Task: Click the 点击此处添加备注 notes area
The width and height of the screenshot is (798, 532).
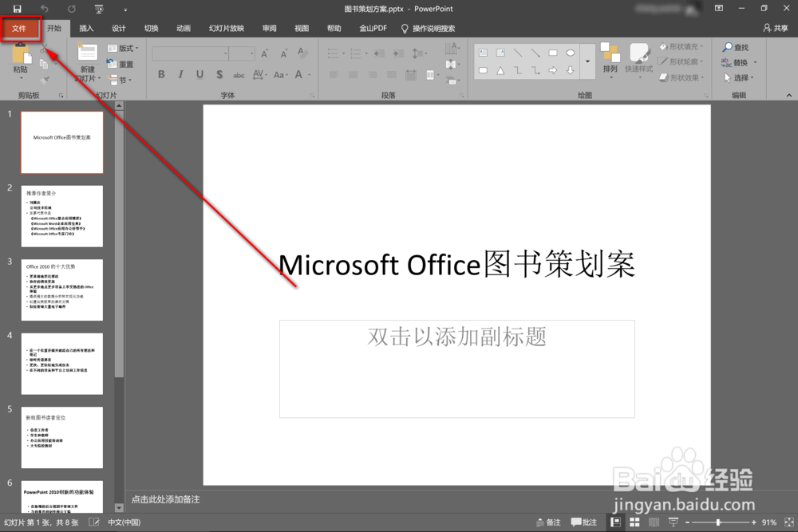Action: (165, 499)
